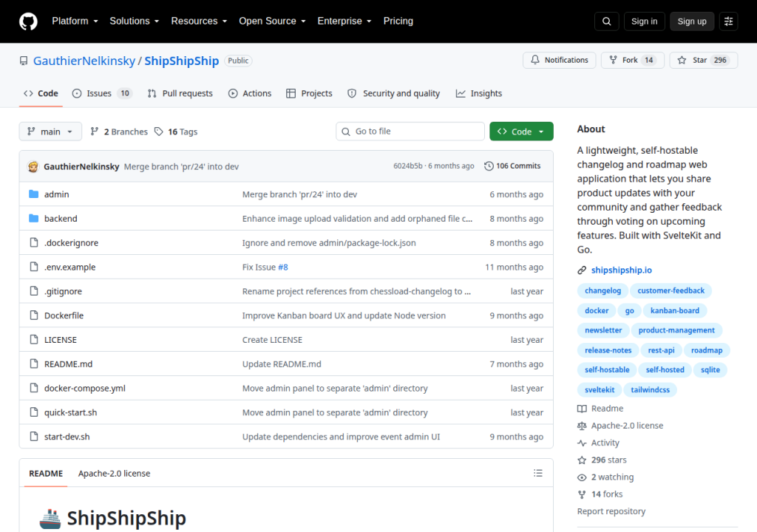View 16 Tags link
Screen dimensions: 757x532
tap(176, 132)
